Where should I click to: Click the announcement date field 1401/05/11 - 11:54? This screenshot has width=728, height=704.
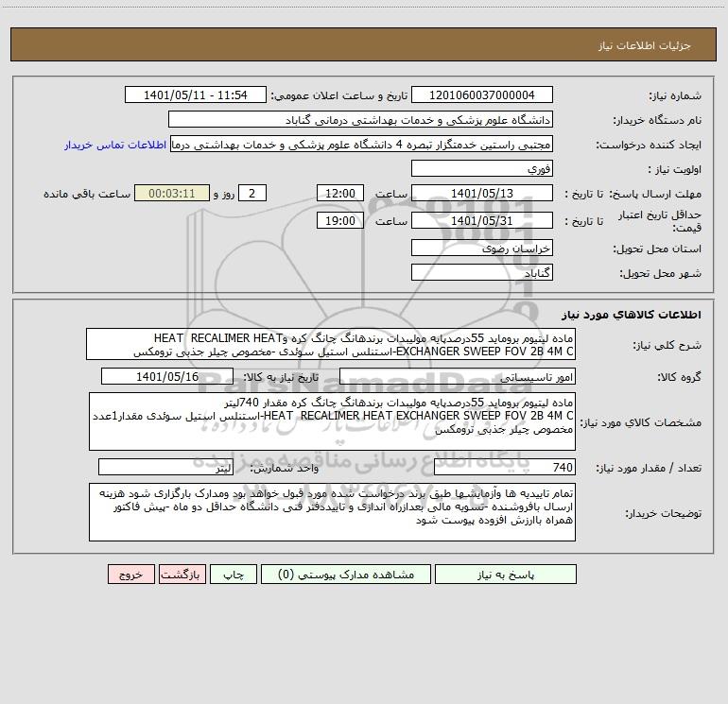coord(196,95)
